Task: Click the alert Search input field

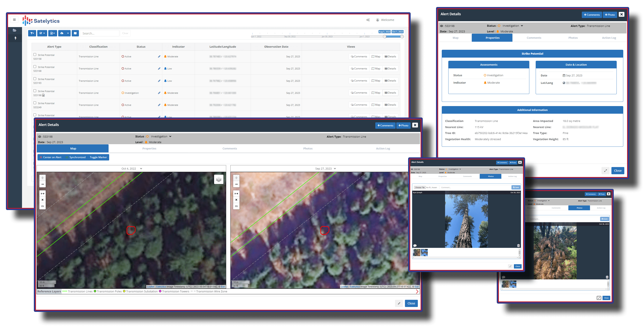Action: click(99, 33)
